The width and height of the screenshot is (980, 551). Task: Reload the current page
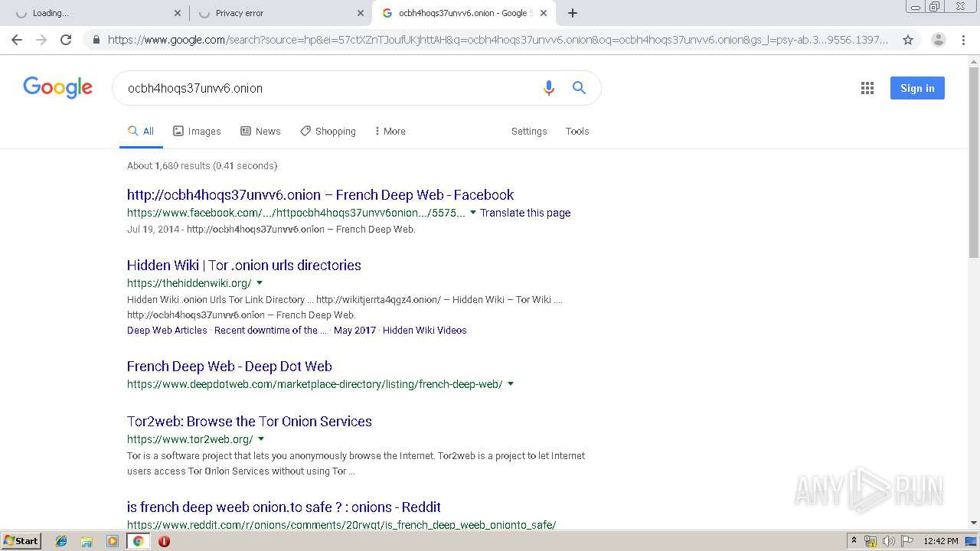(x=66, y=40)
